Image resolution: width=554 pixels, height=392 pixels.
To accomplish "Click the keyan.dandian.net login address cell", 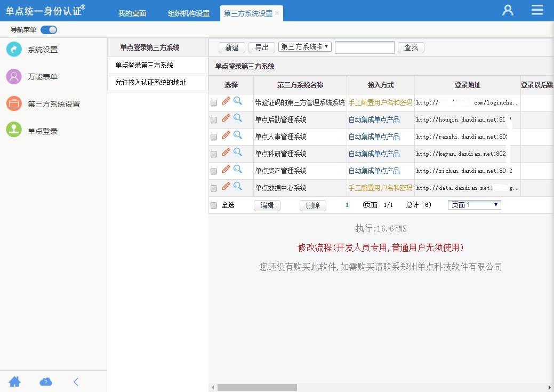I will 467,154.
